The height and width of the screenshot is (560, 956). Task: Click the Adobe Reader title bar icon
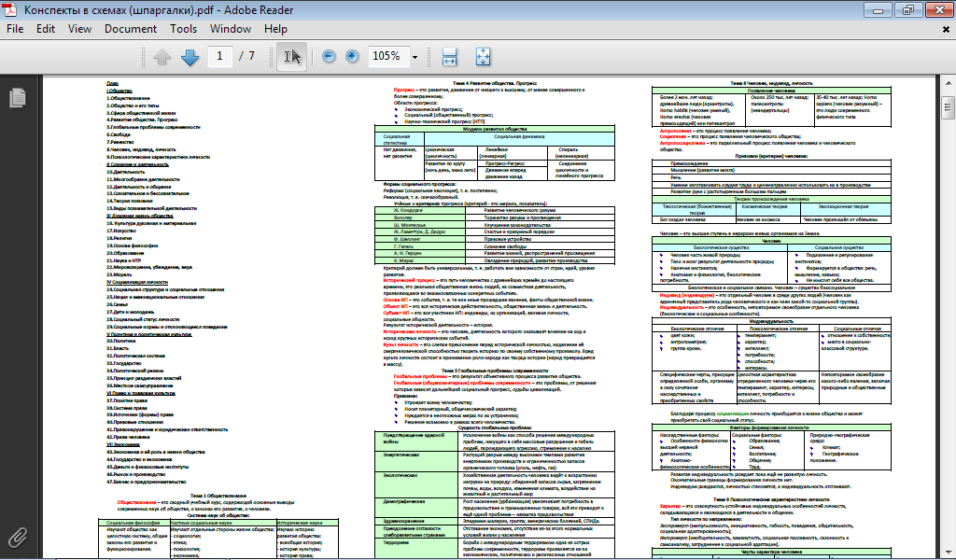click(x=11, y=9)
